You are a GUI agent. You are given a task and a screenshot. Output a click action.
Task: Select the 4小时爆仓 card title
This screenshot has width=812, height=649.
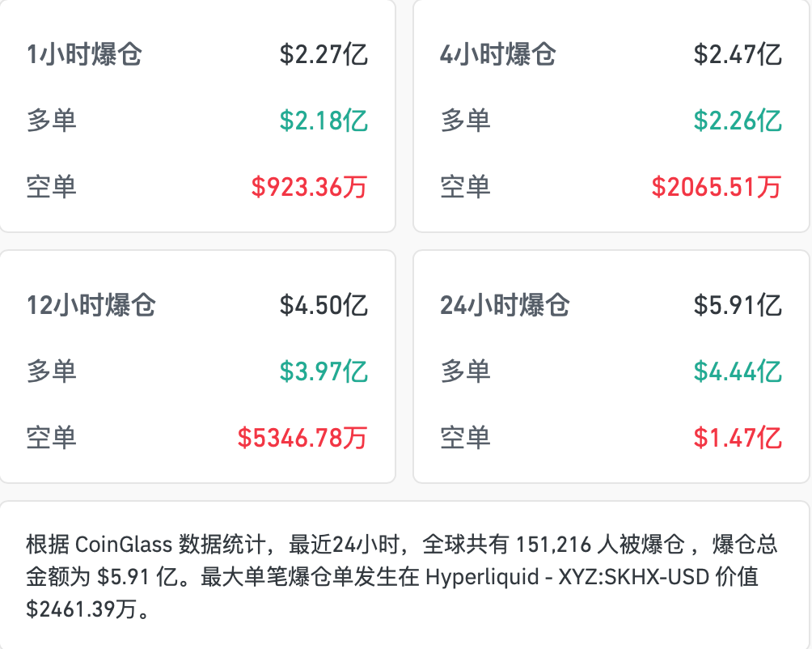point(497,54)
